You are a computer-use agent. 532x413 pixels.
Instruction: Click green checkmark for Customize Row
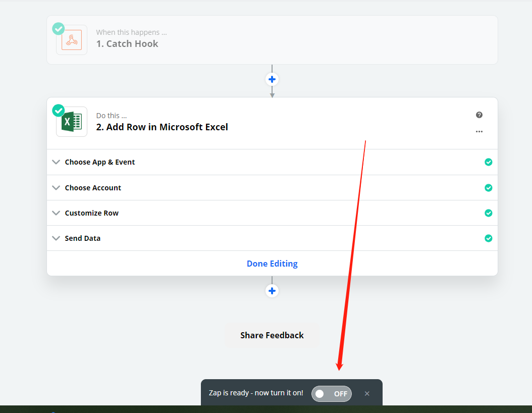[488, 213]
